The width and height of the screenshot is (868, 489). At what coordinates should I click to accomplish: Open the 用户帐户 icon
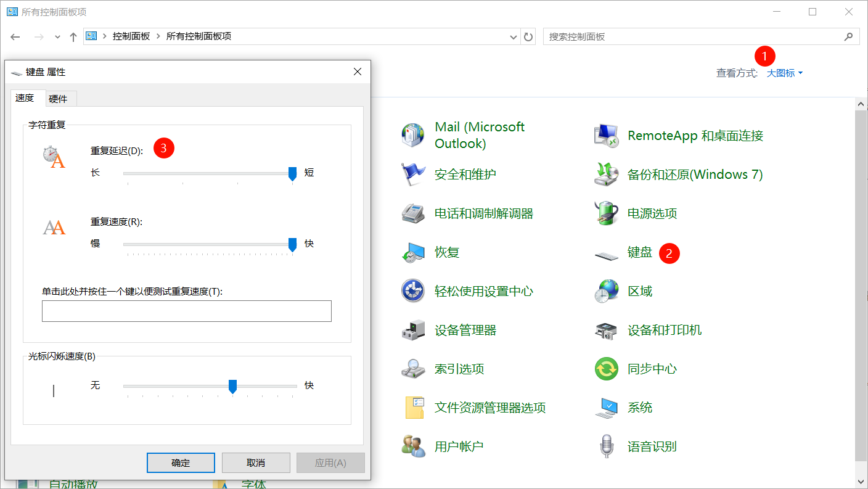tap(413, 446)
